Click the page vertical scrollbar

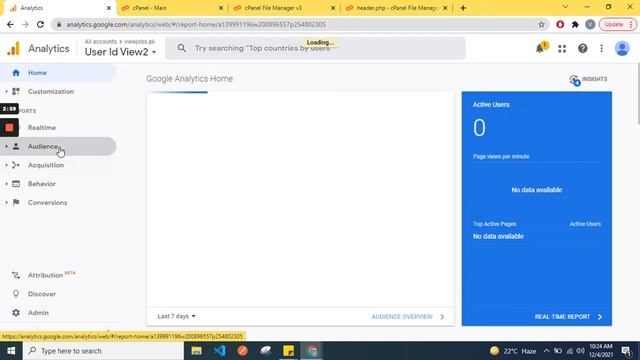point(638,94)
